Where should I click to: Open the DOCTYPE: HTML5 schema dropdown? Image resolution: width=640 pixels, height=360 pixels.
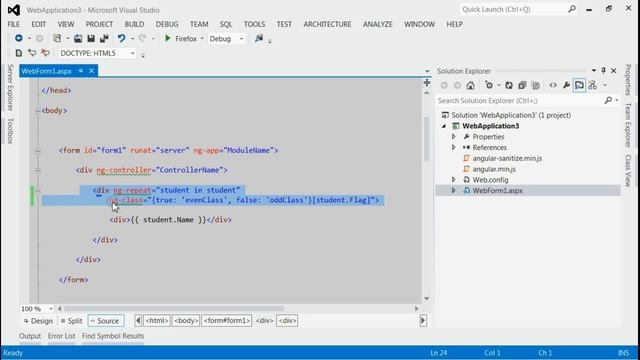coord(132,53)
